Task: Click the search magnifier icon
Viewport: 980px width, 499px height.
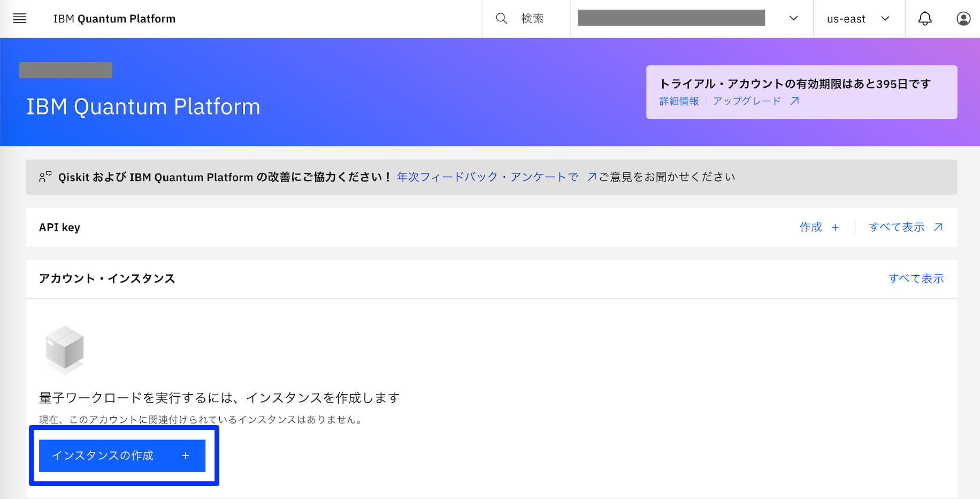Action: coord(501,19)
